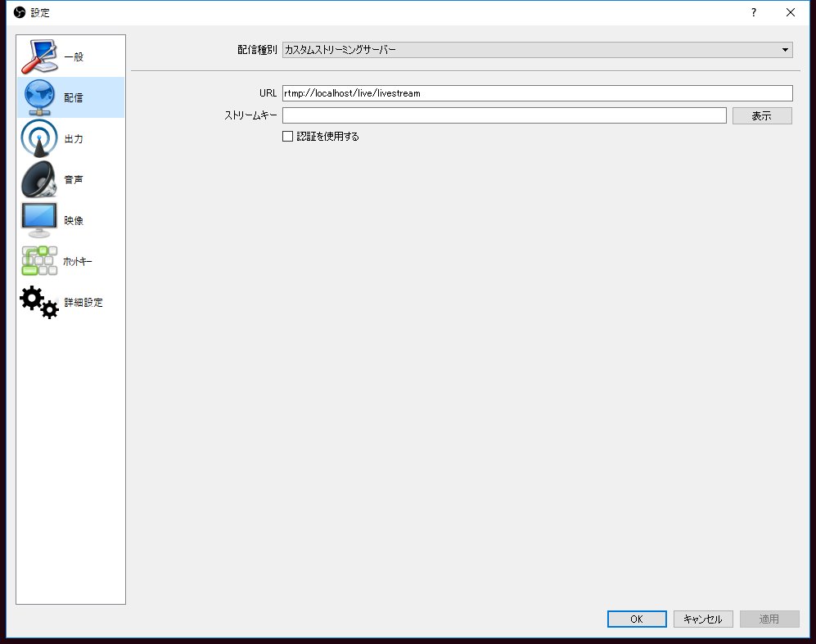
Task: Focus the ストリームキー stream key field
Action: 504,115
